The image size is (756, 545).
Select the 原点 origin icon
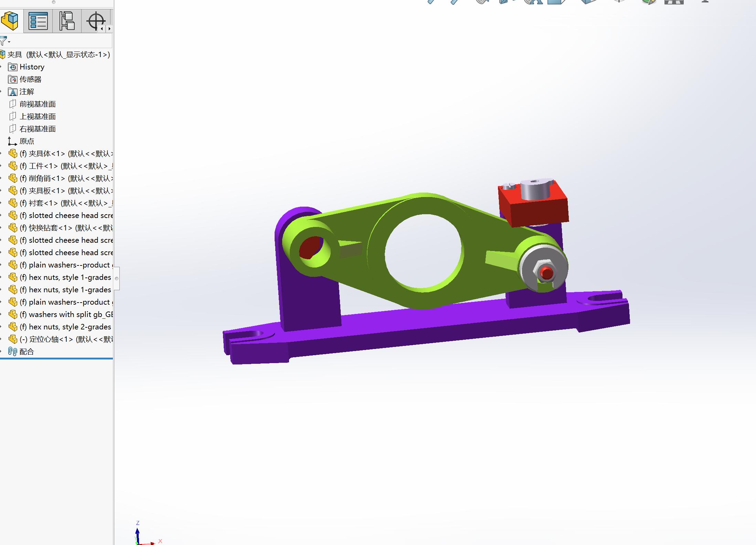pyautogui.click(x=12, y=141)
